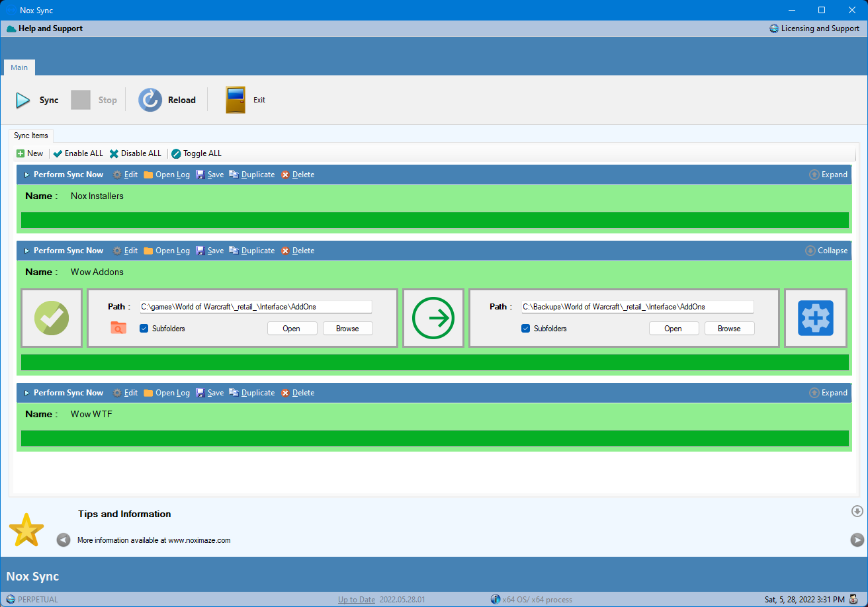Duplicate the Wow Addons sync item
The width and height of the screenshot is (868, 607).
[x=252, y=251]
